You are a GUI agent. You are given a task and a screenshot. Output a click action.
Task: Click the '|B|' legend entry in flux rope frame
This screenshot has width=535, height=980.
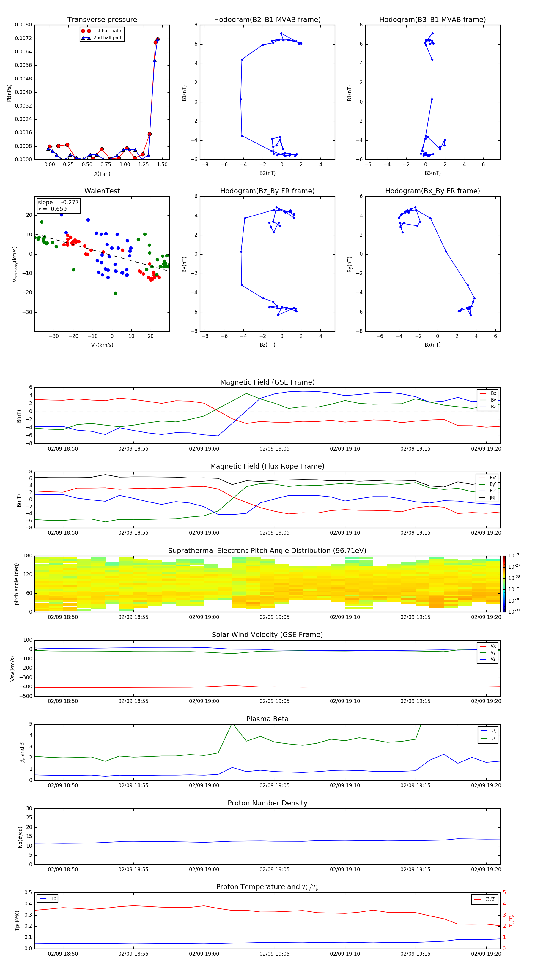point(487,498)
